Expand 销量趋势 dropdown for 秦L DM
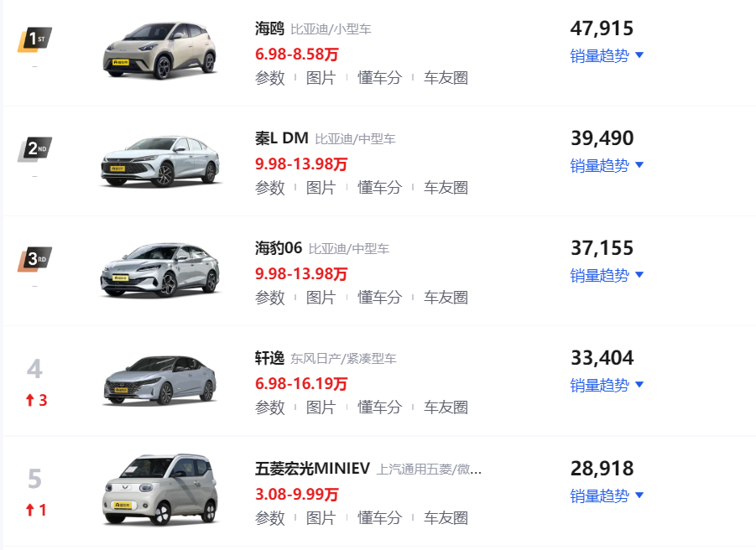756x550 pixels. coord(607,166)
